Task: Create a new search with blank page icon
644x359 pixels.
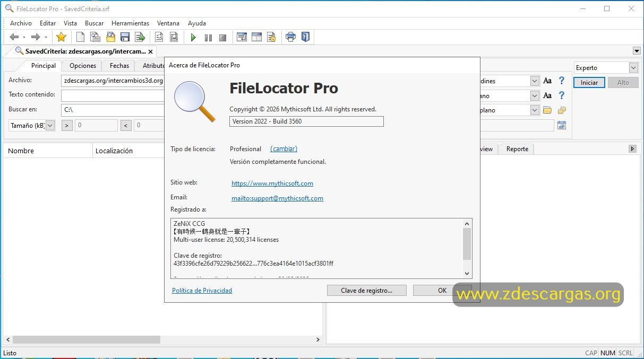Action: point(80,37)
